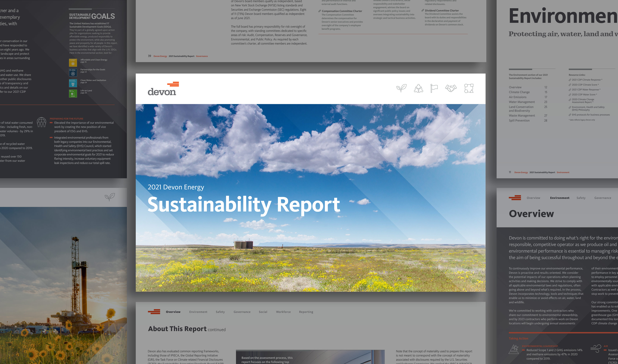Open the Environment, Health and Safety Philosophy link

[x=588, y=108]
